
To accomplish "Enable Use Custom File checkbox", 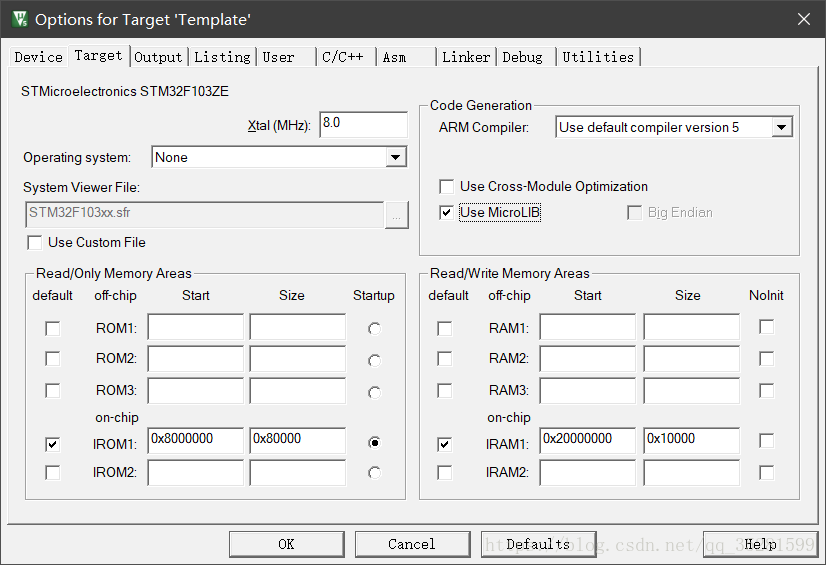I will pyautogui.click(x=35, y=243).
